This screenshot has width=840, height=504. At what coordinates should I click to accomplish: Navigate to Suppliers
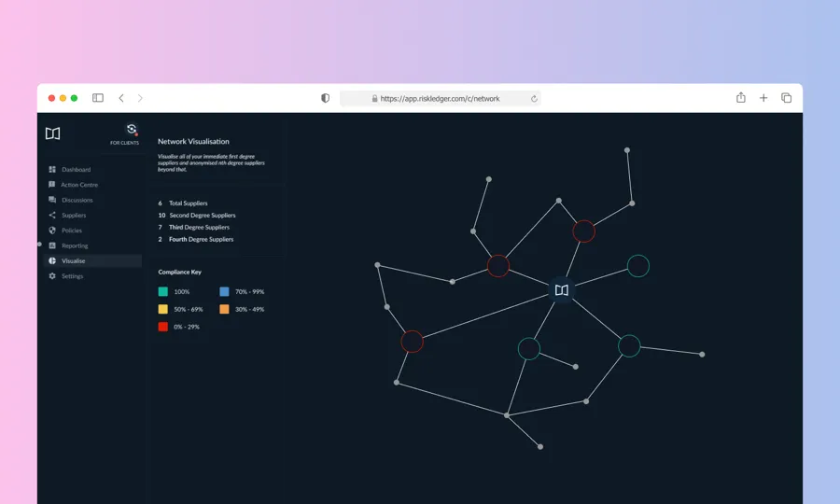coord(74,216)
